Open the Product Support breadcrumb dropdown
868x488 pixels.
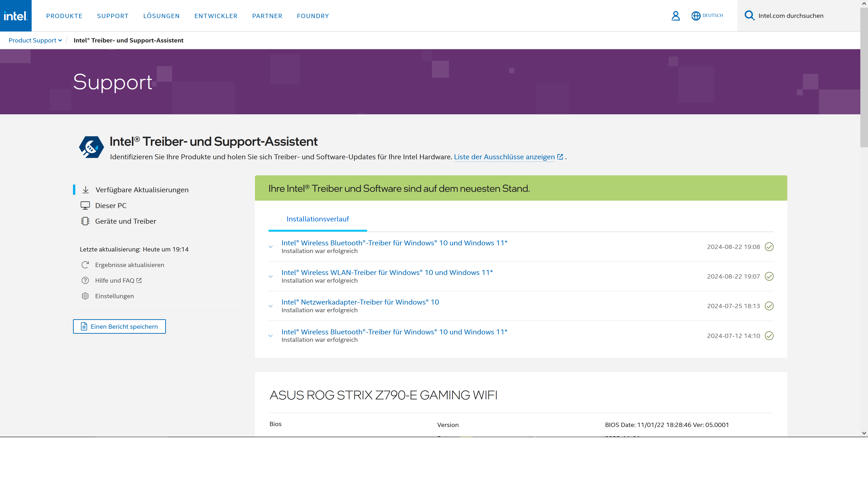coord(35,40)
